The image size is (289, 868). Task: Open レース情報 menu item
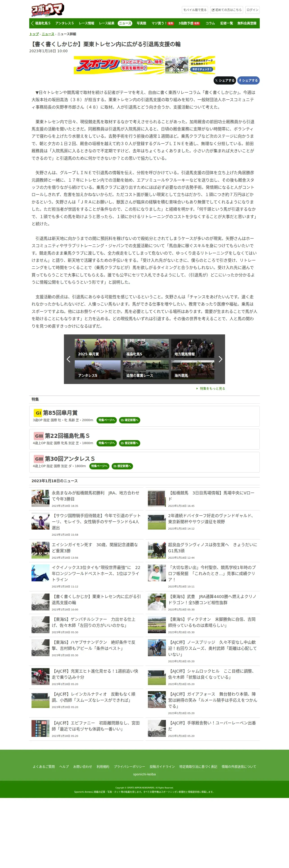[x=86, y=23]
